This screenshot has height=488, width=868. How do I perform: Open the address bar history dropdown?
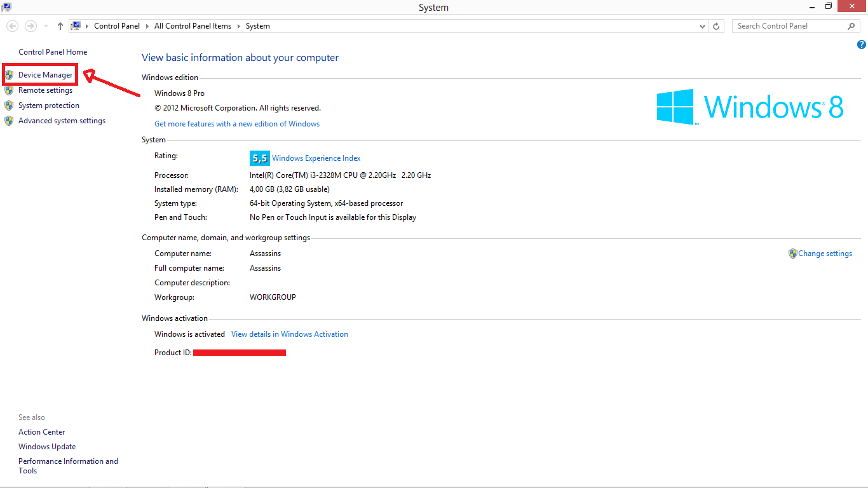[702, 26]
